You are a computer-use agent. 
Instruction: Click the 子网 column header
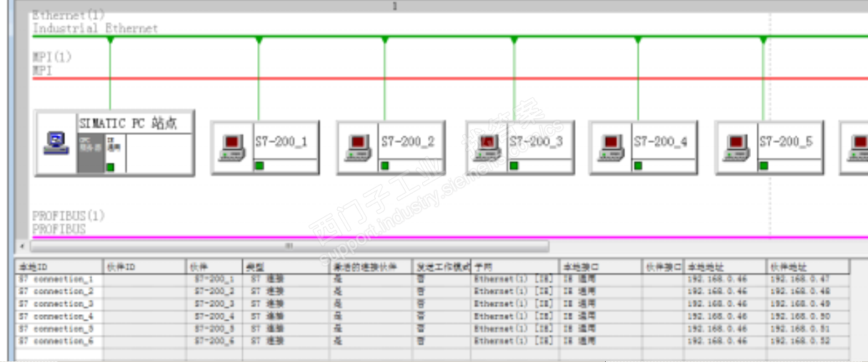(515, 267)
